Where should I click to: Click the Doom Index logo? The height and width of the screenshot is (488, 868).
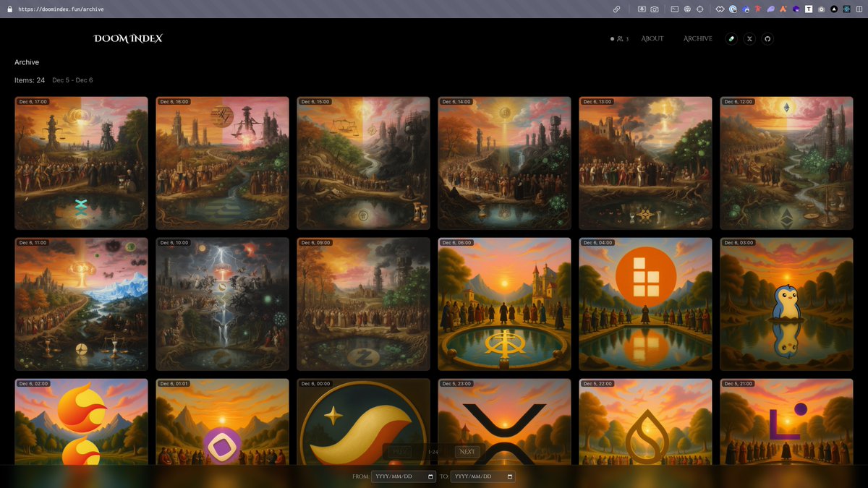pyautogui.click(x=128, y=38)
